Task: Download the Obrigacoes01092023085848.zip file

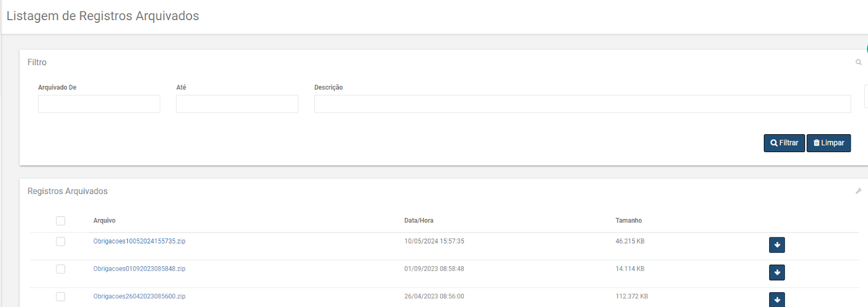Action: pyautogui.click(x=777, y=272)
